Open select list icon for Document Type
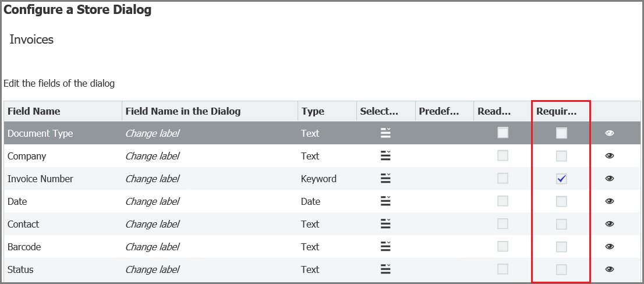Image resolution: width=644 pixels, height=284 pixels. (x=385, y=133)
